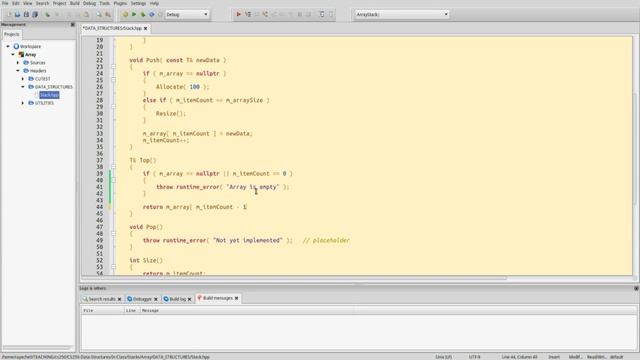This screenshot has width=640, height=360.
Task: Click the Replace toolbar icon
Action: 108,14
